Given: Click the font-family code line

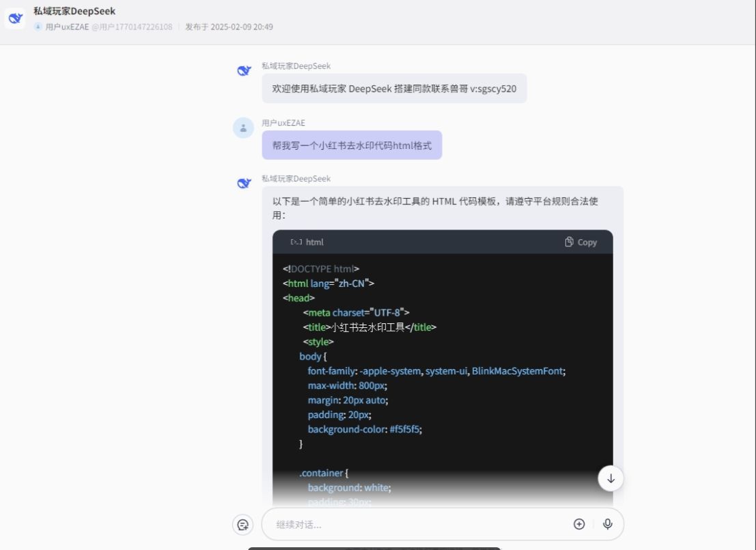Looking at the screenshot, I should [437, 371].
